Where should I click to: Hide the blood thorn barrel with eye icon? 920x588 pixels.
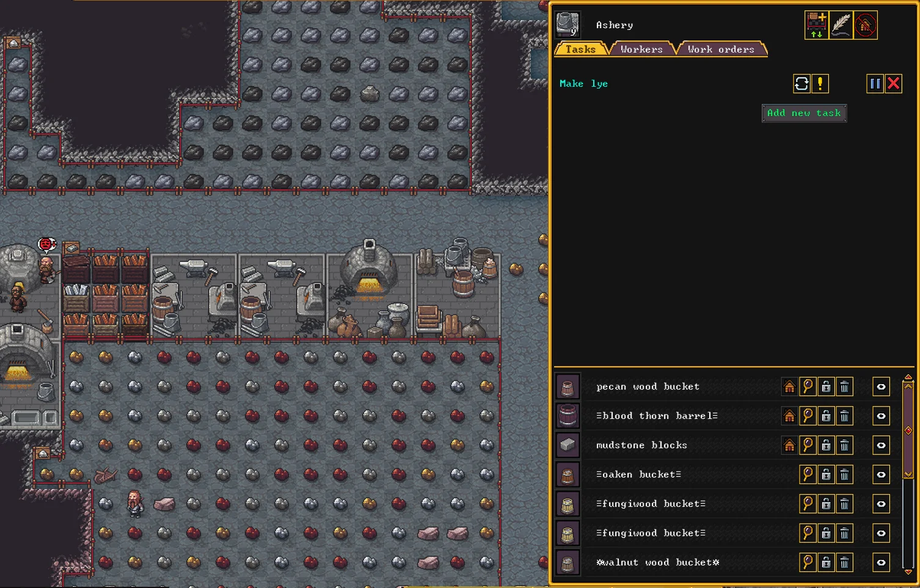point(881,416)
